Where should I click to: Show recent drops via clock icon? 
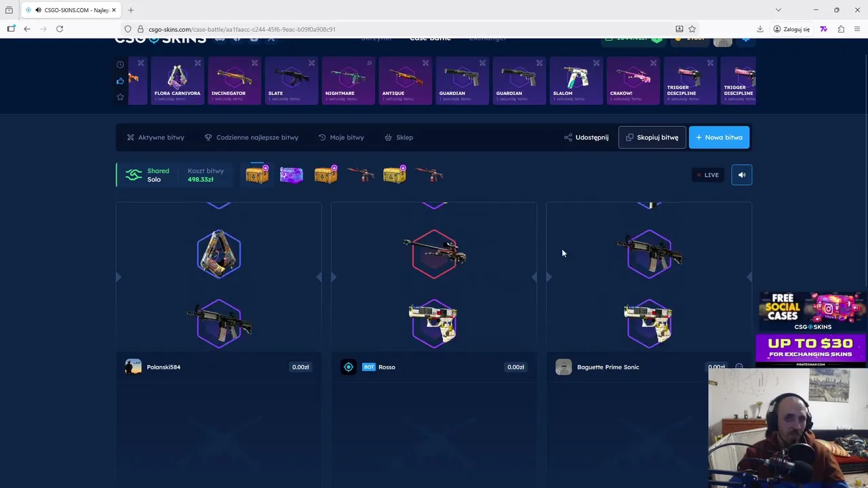pyautogui.click(x=120, y=64)
